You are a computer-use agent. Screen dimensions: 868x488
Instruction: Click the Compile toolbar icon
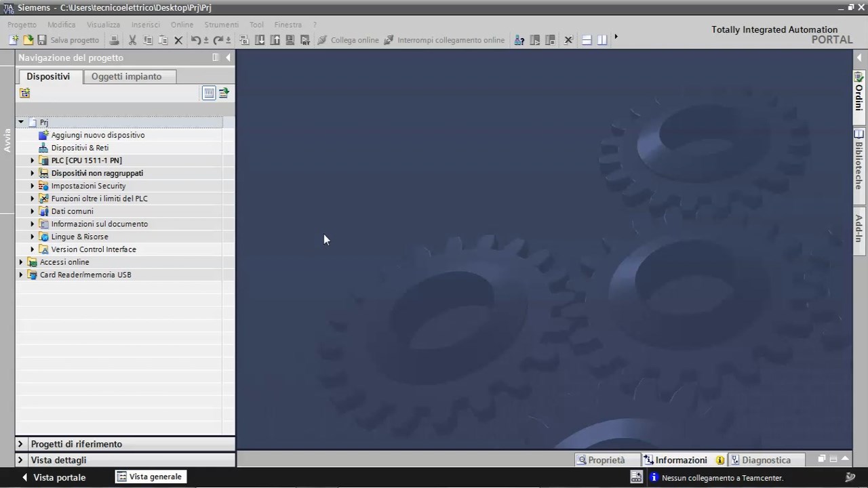pyautogui.click(x=245, y=40)
